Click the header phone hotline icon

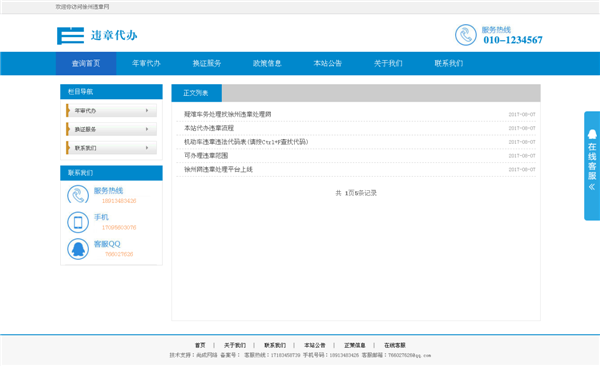pos(466,35)
